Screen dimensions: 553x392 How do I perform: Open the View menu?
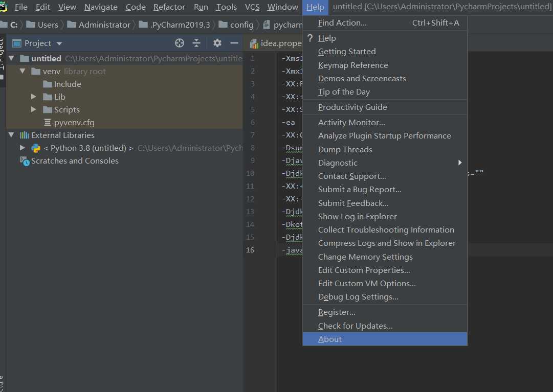click(x=67, y=7)
